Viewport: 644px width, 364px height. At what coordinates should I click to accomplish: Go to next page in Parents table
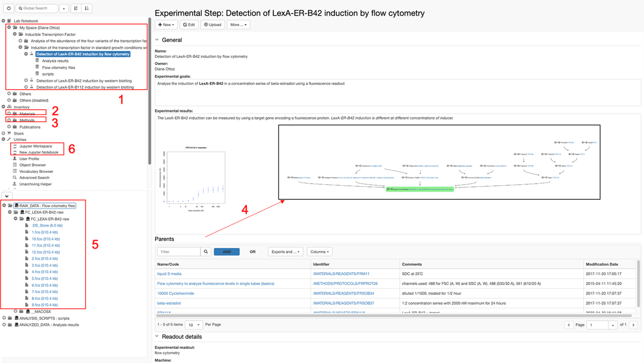click(633, 325)
